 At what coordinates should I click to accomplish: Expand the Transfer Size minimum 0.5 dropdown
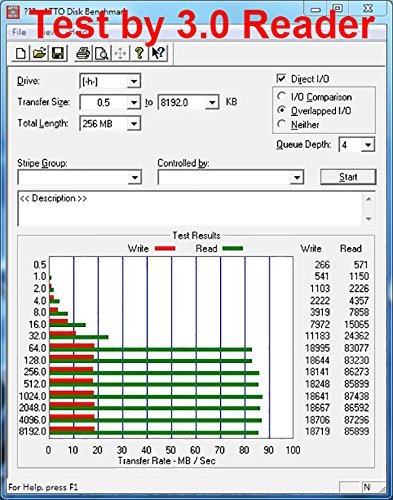click(134, 102)
